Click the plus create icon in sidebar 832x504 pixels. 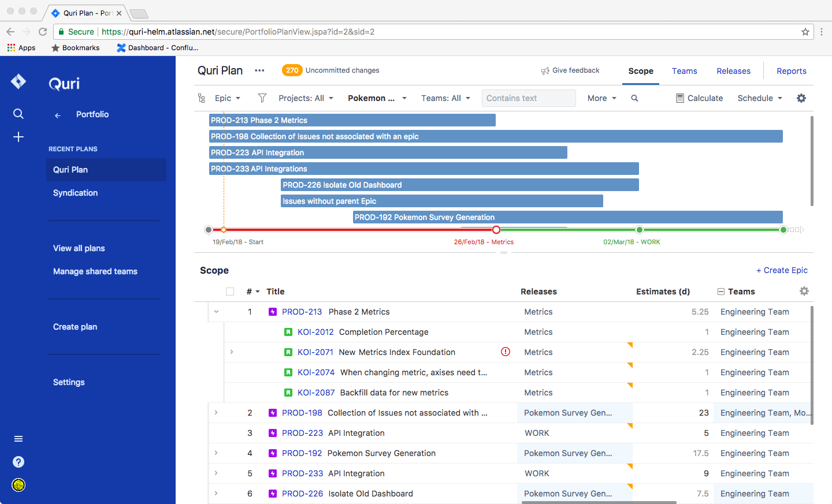click(18, 137)
